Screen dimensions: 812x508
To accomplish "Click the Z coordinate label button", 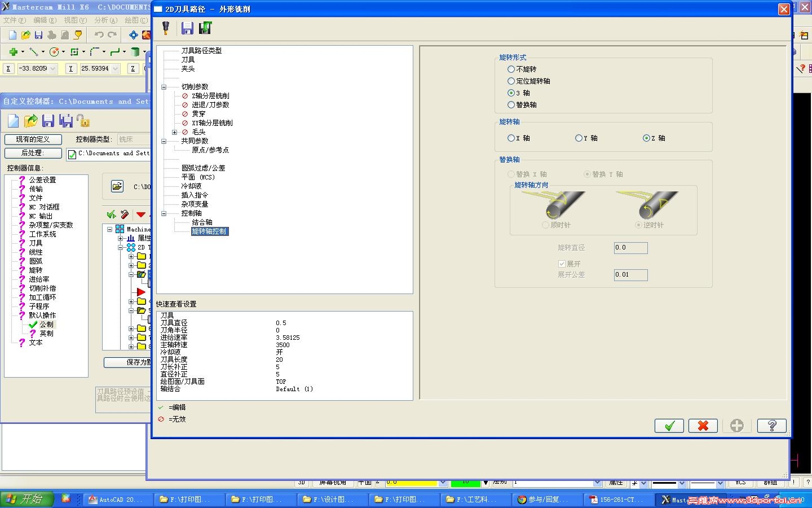I will pyautogui.click(x=133, y=68).
